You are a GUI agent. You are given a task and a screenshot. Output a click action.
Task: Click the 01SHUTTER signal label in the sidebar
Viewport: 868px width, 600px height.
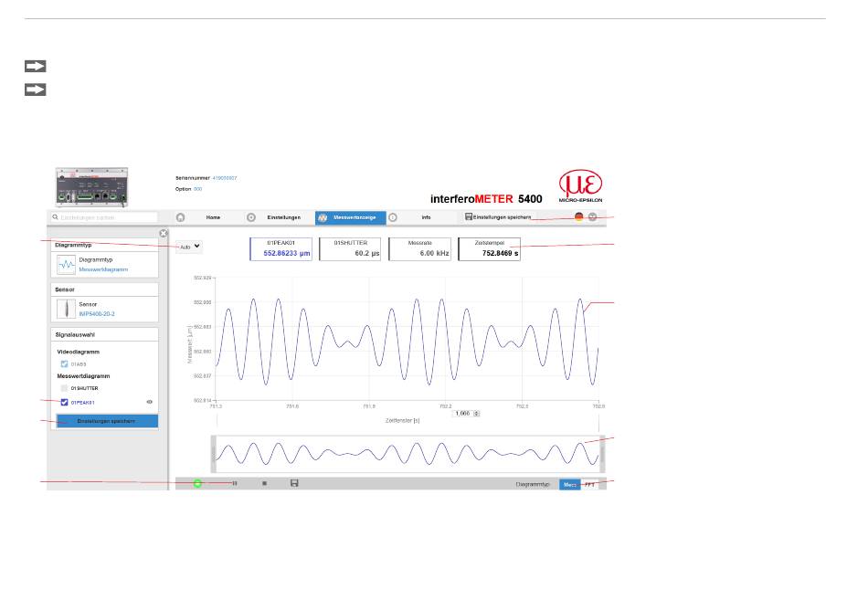pyautogui.click(x=84, y=388)
